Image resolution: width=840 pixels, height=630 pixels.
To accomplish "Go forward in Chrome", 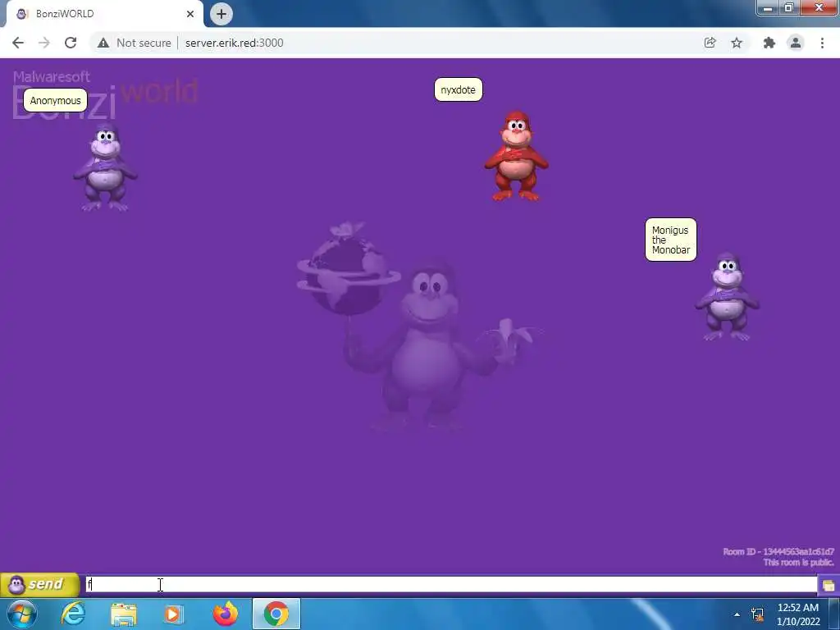I will point(44,43).
